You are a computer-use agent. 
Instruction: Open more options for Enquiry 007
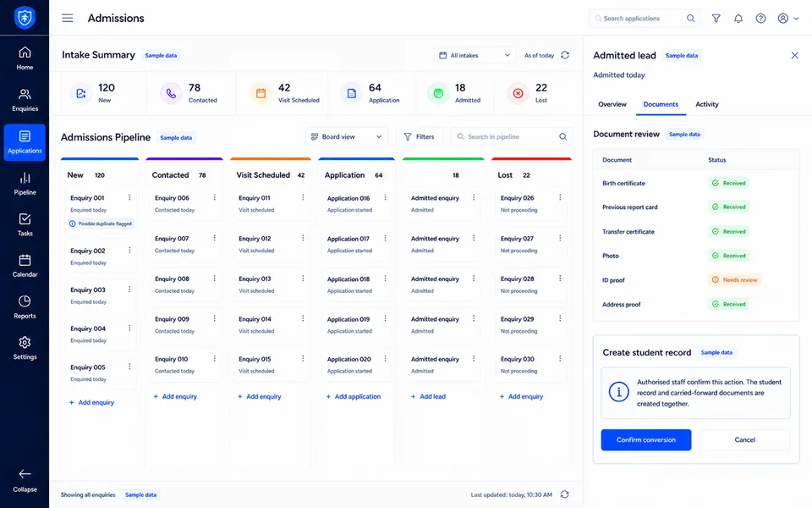click(214, 238)
